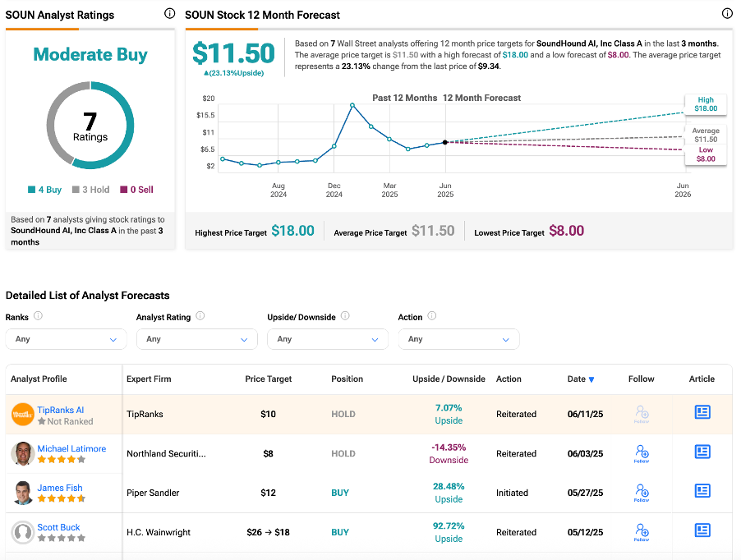Image resolution: width=741 pixels, height=560 pixels.
Task: Open the Analyst Rating filter dropdown
Action: 197,339
